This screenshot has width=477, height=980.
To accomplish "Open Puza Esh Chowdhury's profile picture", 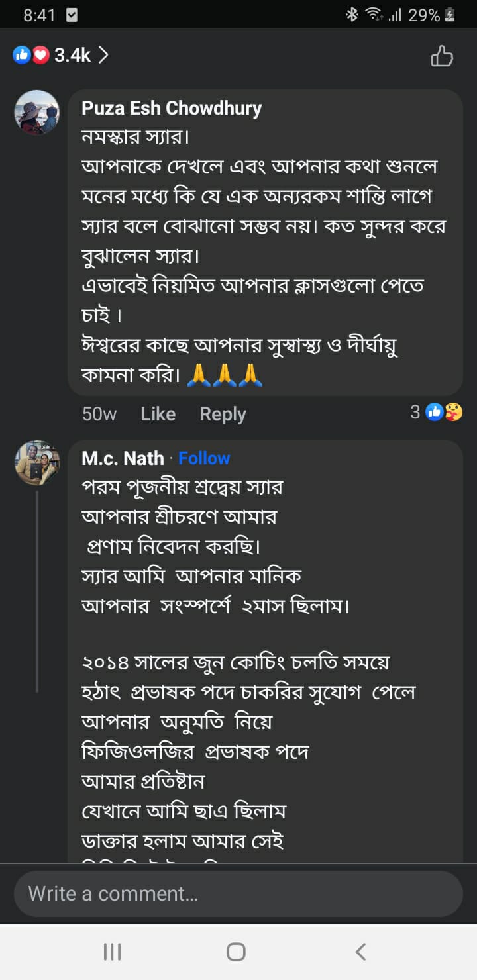I will [37, 113].
